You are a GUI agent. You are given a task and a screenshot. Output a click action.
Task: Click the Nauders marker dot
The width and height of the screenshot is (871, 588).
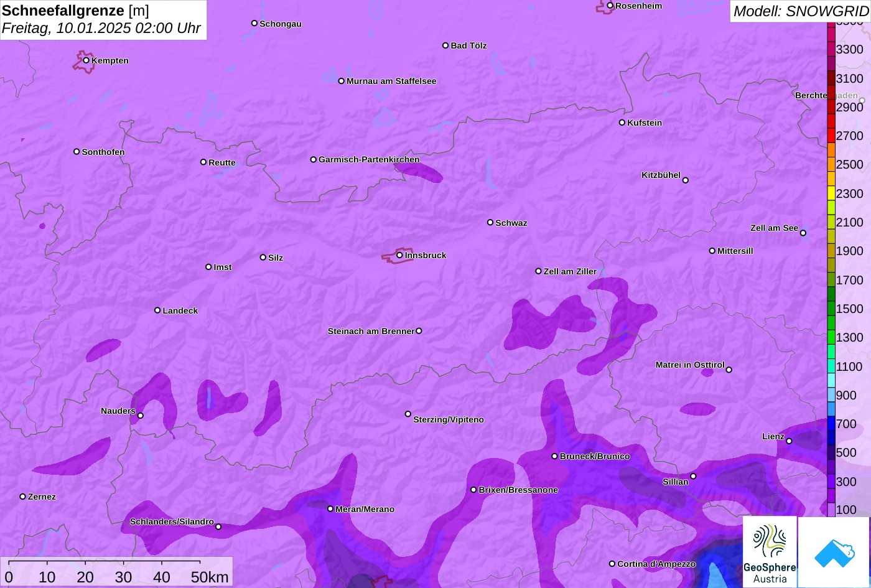tap(141, 416)
